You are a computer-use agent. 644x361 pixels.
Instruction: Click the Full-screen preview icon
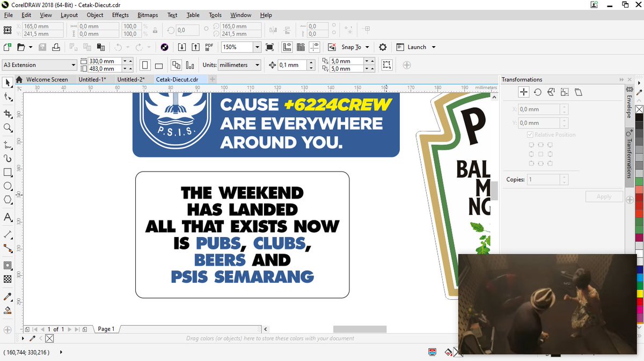[269, 47]
